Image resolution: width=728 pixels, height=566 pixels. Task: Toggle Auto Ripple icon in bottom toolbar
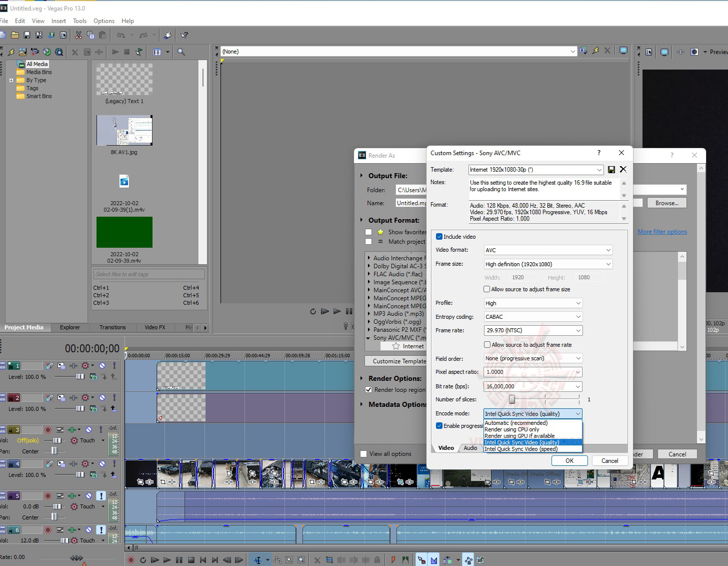(447, 560)
